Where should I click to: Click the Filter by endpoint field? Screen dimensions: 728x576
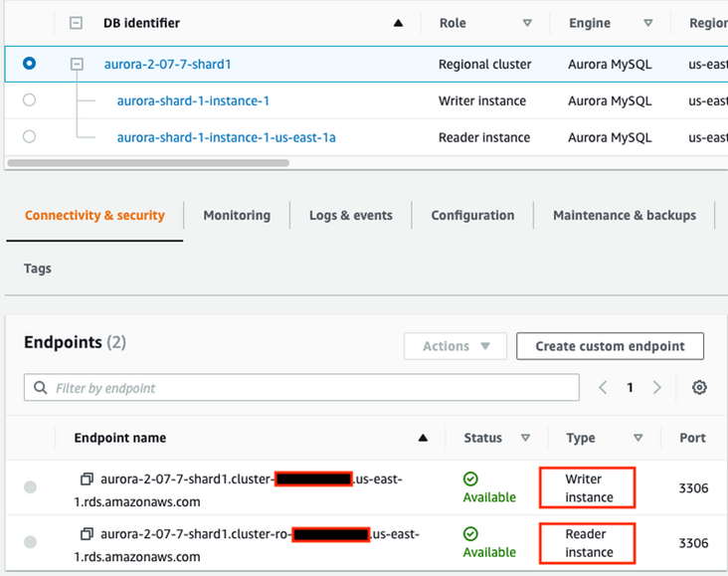[301, 387]
